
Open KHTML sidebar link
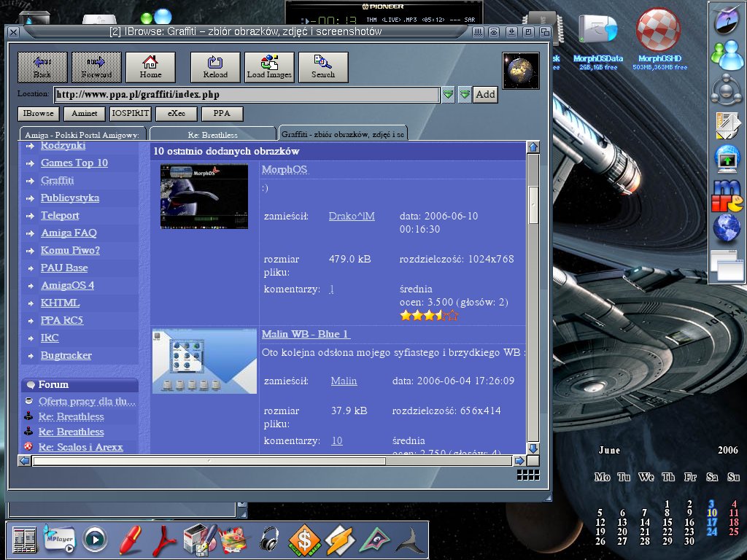60,303
